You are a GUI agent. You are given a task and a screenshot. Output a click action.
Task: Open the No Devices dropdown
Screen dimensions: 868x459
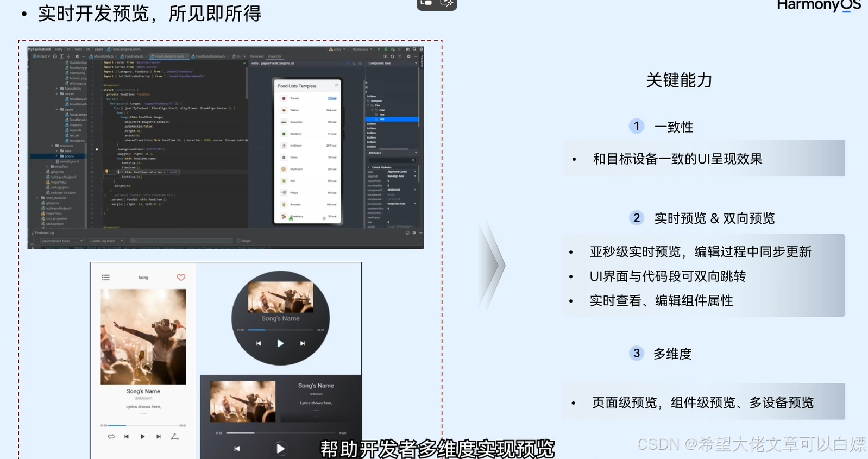pyautogui.click(x=362, y=49)
